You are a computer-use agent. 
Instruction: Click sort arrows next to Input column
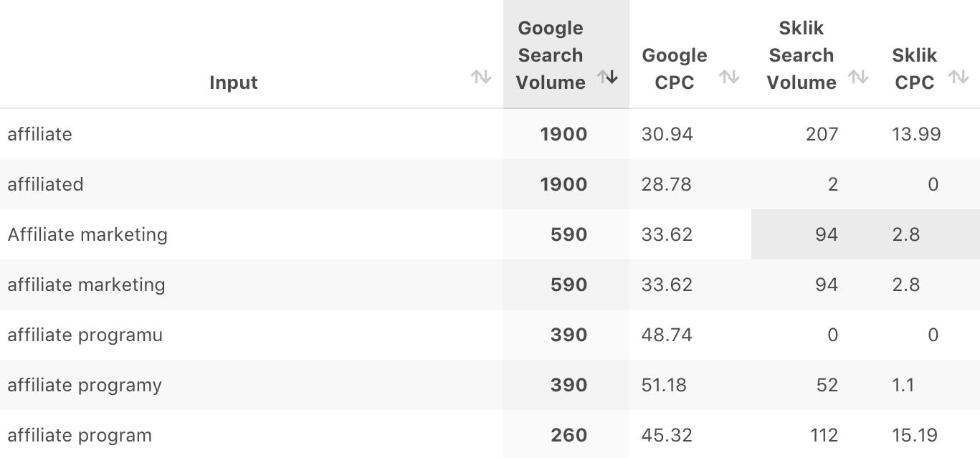tap(481, 77)
